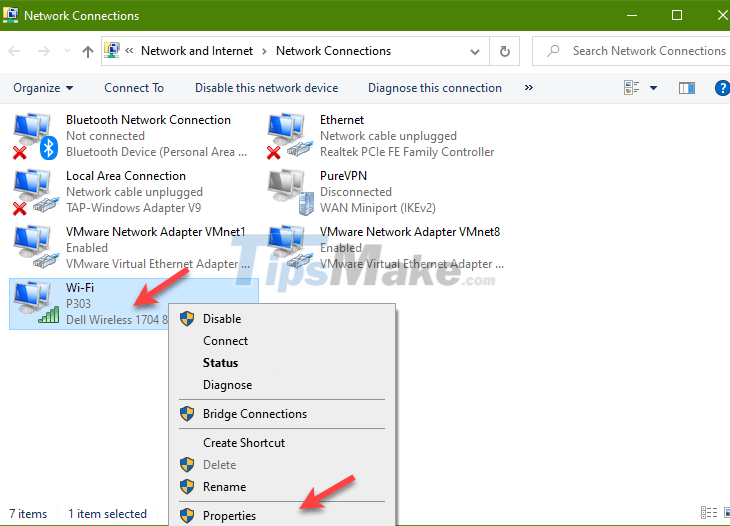Click the address bar location icon
Screen dimensions: 730x526
tap(112, 50)
